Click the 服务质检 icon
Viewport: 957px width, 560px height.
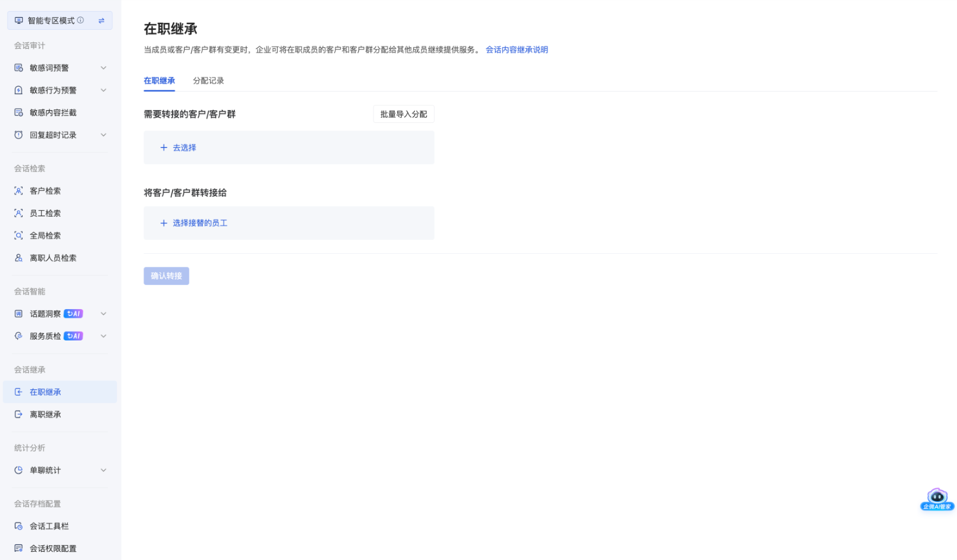pos(19,336)
